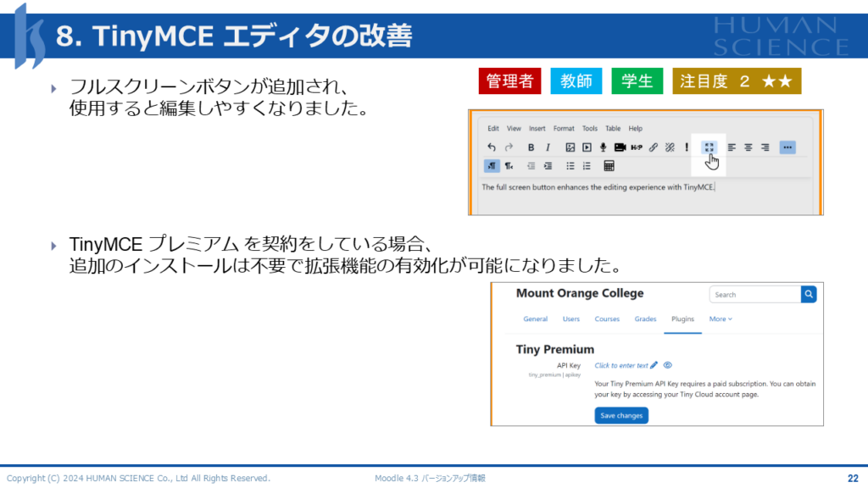Switch to the Courses admin tab
Screen dimensions: 868x488
tap(607, 319)
